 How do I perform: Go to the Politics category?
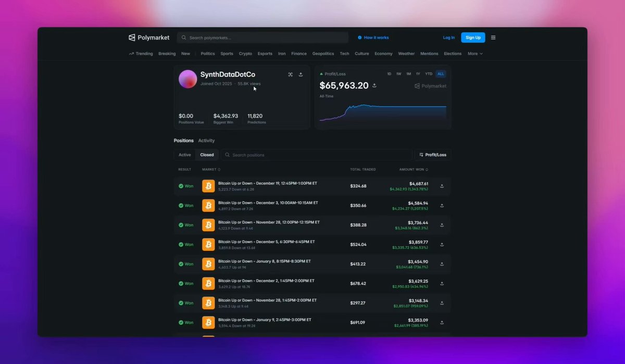(x=208, y=54)
